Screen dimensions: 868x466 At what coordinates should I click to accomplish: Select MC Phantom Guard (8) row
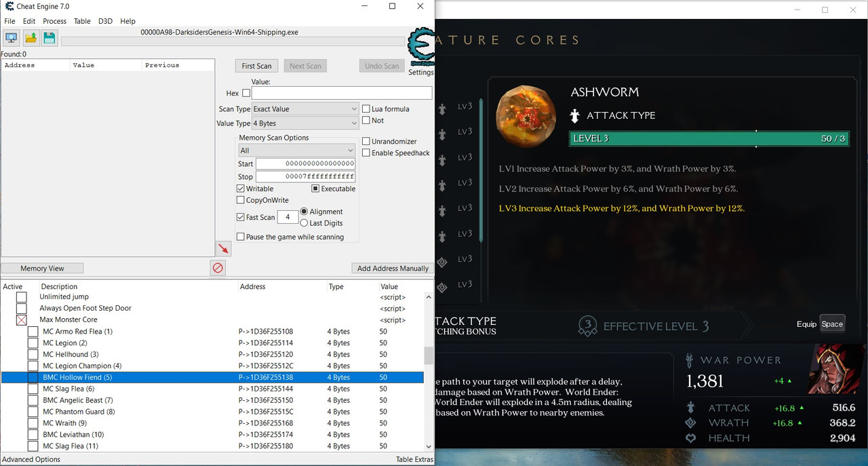click(x=212, y=412)
